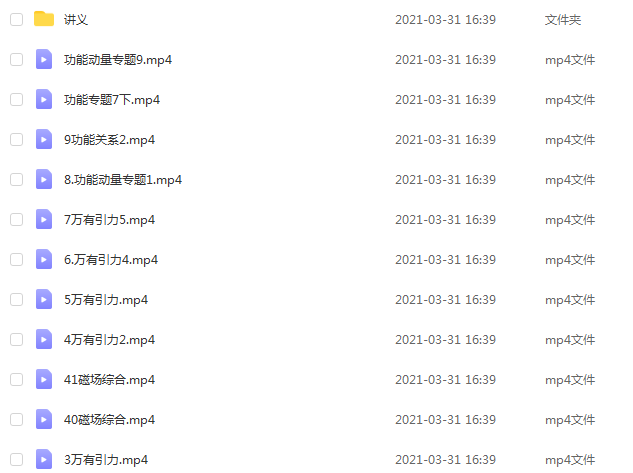The height and width of the screenshot is (473, 633).
Task: Open file name 功能动量专题9.mp4
Action: (118, 60)
